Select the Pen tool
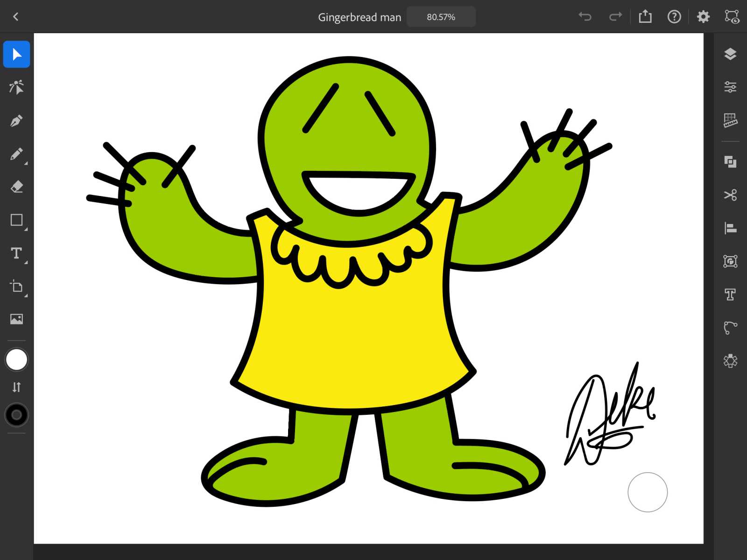Screen dimensions: 747x560 (x=17, y=121)
